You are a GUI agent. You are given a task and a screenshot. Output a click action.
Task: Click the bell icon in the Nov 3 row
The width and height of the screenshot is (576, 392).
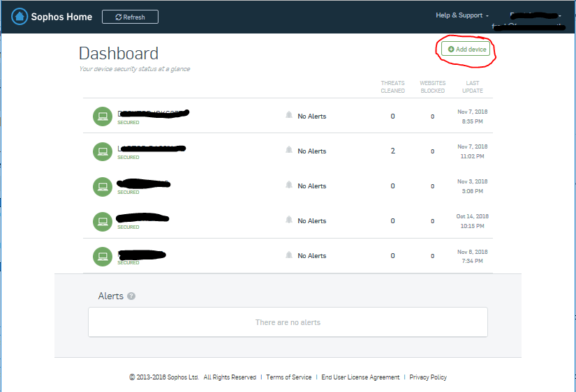click(289, 185)
